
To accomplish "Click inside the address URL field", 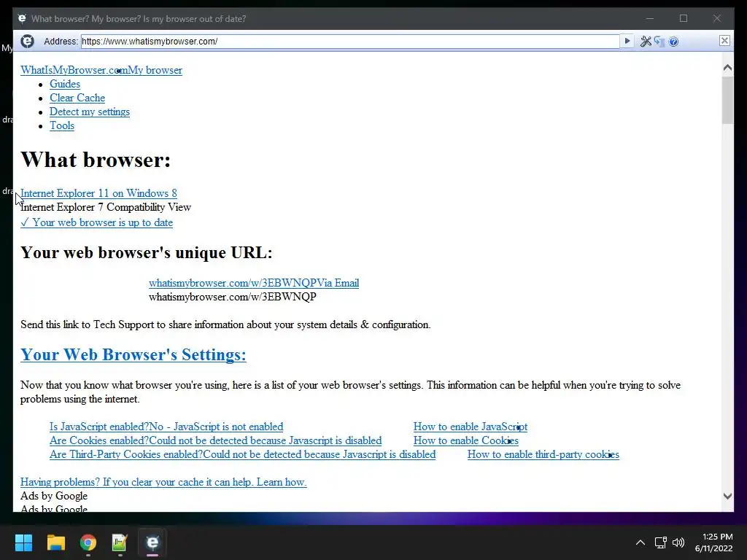I will [350, 42].
